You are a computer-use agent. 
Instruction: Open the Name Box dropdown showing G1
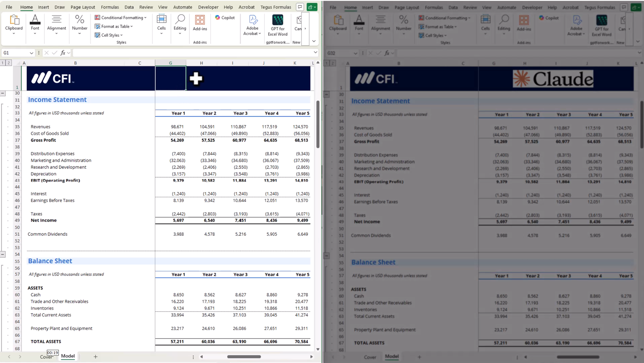31,53
